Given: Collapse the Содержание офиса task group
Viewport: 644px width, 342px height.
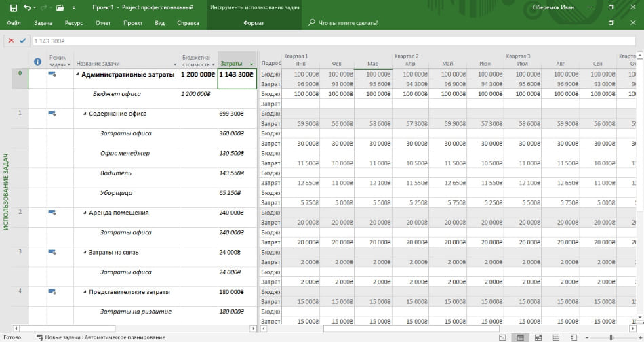Looking at the screenshot, I should 85,114.
